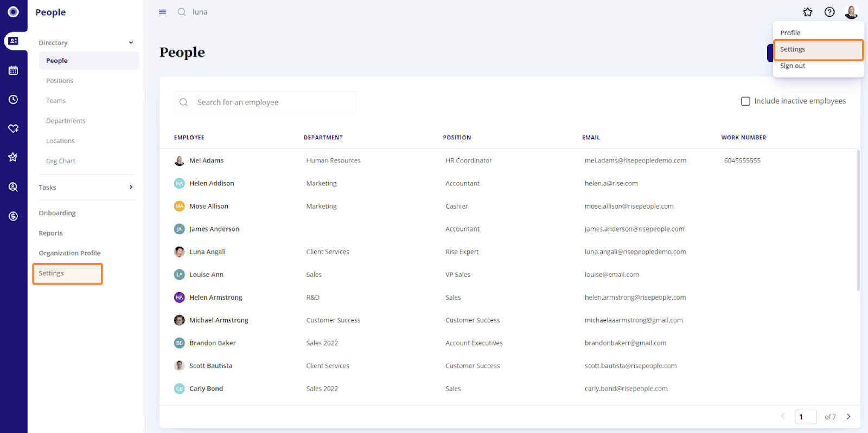Open the star badge icon in rail

tap(14, 157)
